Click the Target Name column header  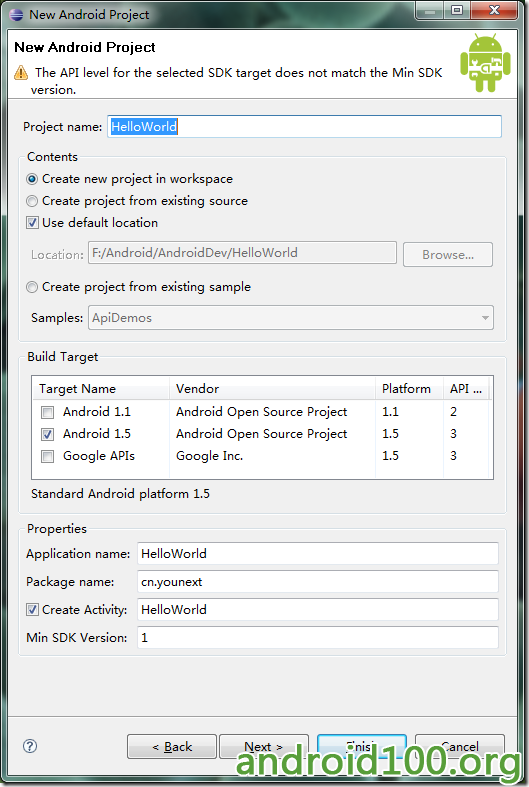click(101, 388)
